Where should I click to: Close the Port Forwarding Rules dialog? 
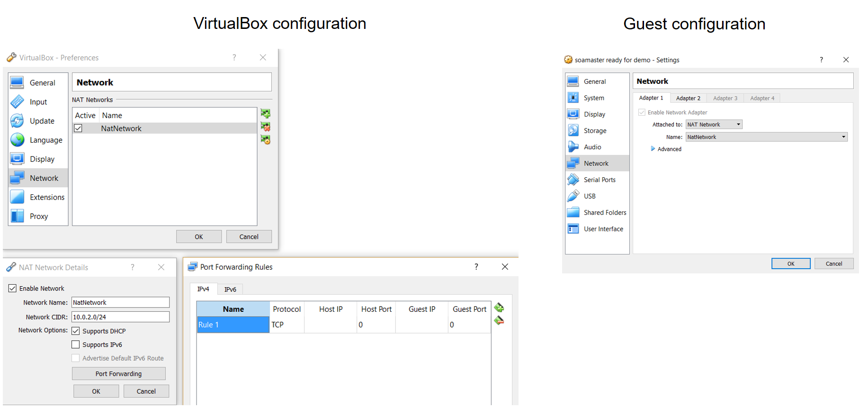[505, 267]
